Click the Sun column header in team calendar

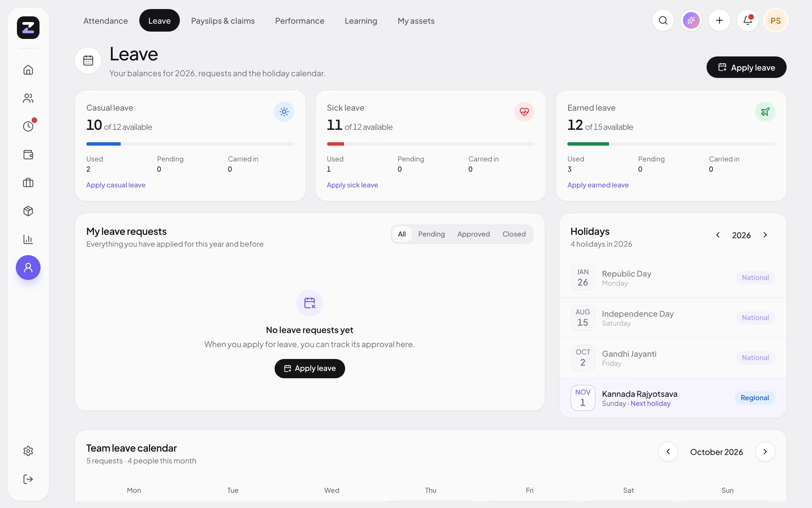[x=727, y=490]
